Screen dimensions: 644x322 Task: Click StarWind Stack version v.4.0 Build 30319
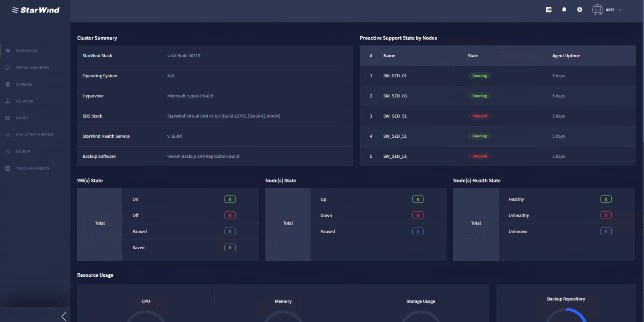(x=184, y=56)
